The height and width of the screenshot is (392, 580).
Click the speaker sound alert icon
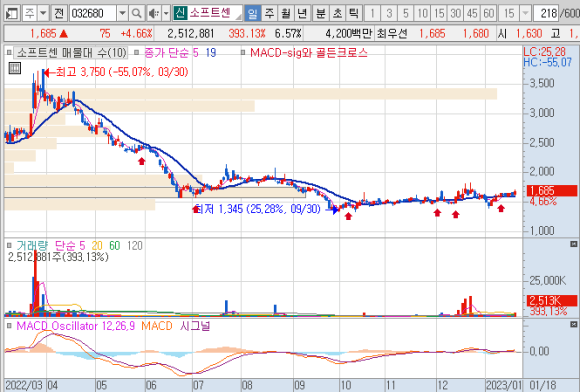click(x=154, y=14)
